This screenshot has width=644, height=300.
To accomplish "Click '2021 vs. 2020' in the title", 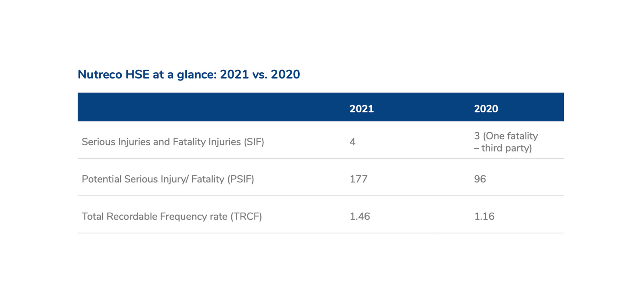I will click(260, 75).
